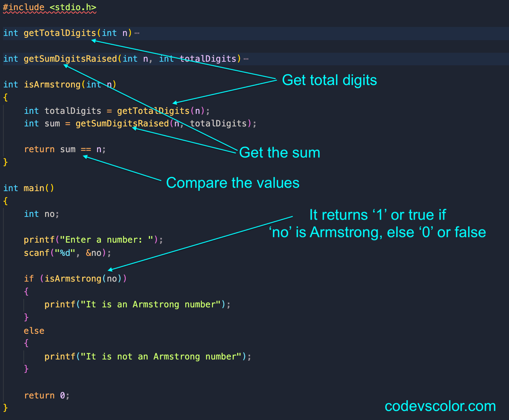Image resolution: width=509 pixels, height=420 pixels.
Task: Expand the folded getTotalDigits function ellipsis
Action: pos(137,33)
